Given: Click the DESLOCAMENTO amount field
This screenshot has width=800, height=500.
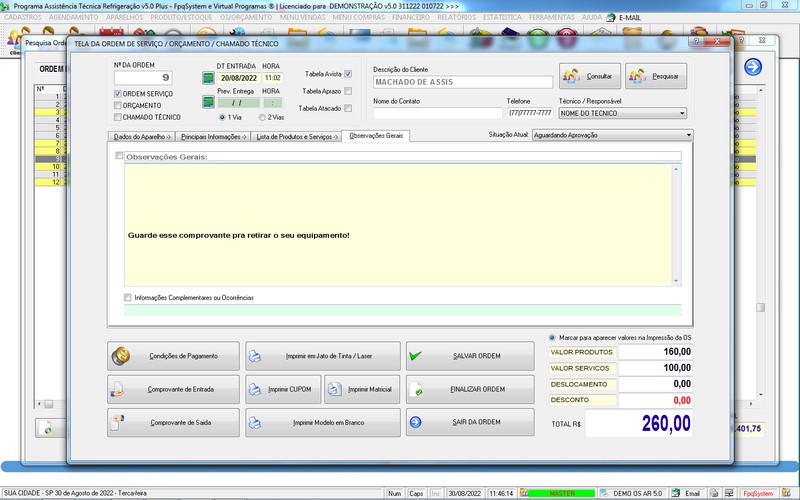Looking at the screenshot, I should click(x=656, y=384).
